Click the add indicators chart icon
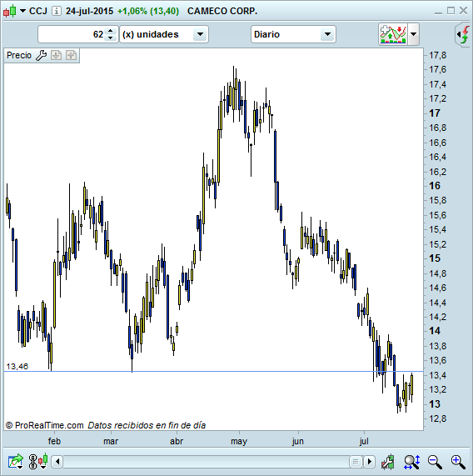Viewport: 473px width, 476px height. click(x=393, y=34)
